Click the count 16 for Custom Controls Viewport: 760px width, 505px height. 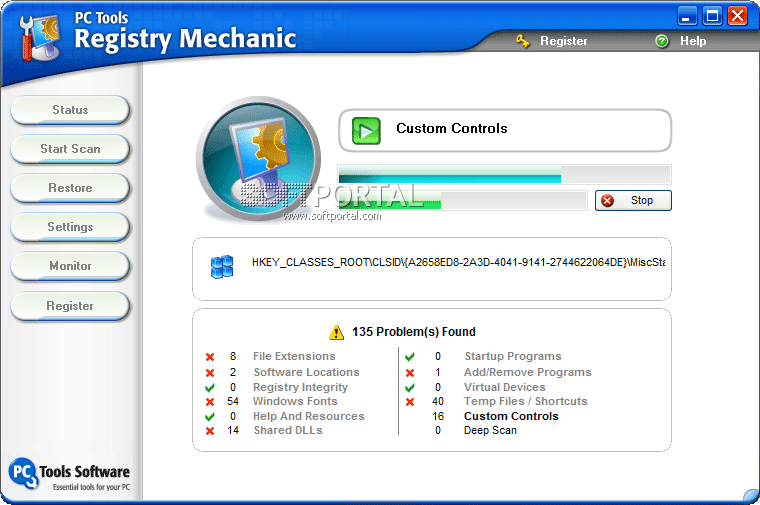tap(438, 416)
